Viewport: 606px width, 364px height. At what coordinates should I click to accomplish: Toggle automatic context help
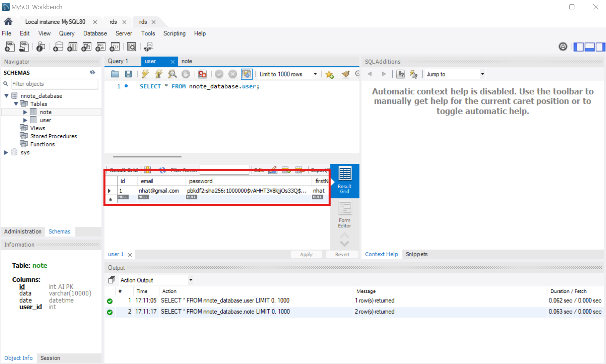coord(414,74)
